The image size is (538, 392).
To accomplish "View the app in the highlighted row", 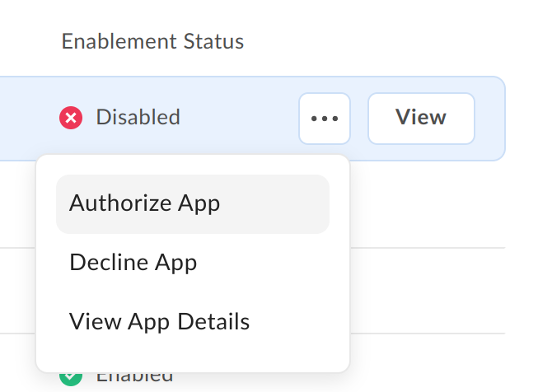I will coord(420,119).
